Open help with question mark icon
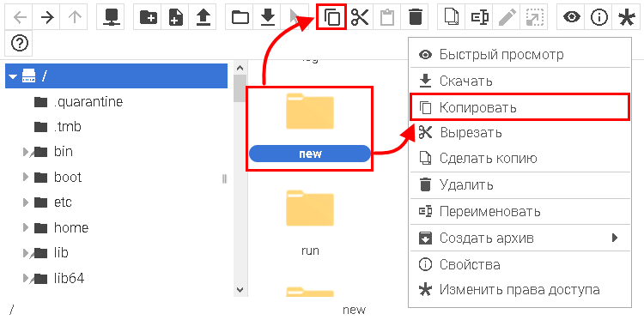Image resolution: width=644 pixels, height=320 pixels. tap(19, 43)
